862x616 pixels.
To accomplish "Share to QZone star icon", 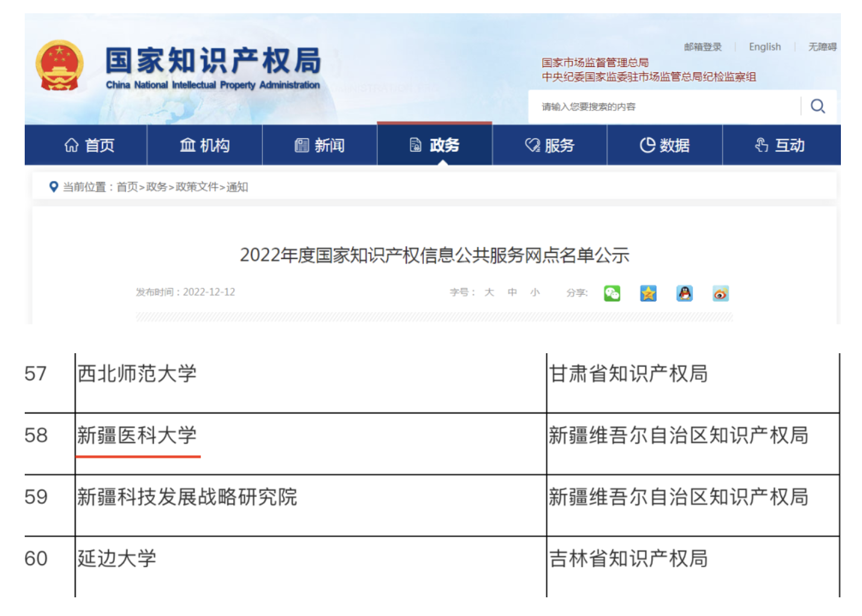I will click(x=648, y=294).
